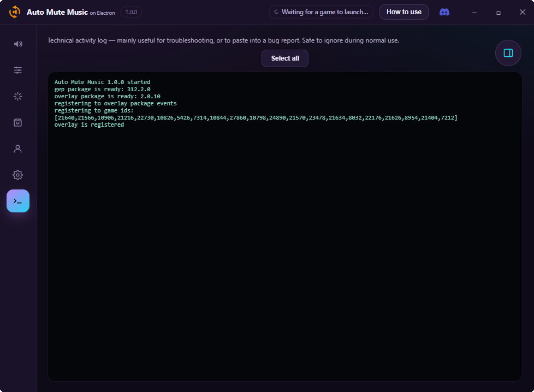Open the store box sidebar tab
This screenshot has width=534, height=392.
pyautogui.click(x=17, y=123)
